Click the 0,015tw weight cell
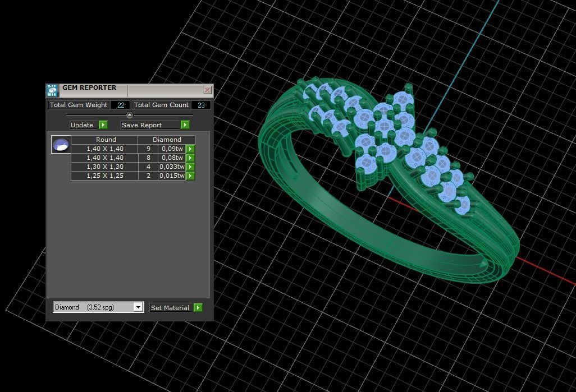This screenshot has width=576, height=392. (172, 176)
